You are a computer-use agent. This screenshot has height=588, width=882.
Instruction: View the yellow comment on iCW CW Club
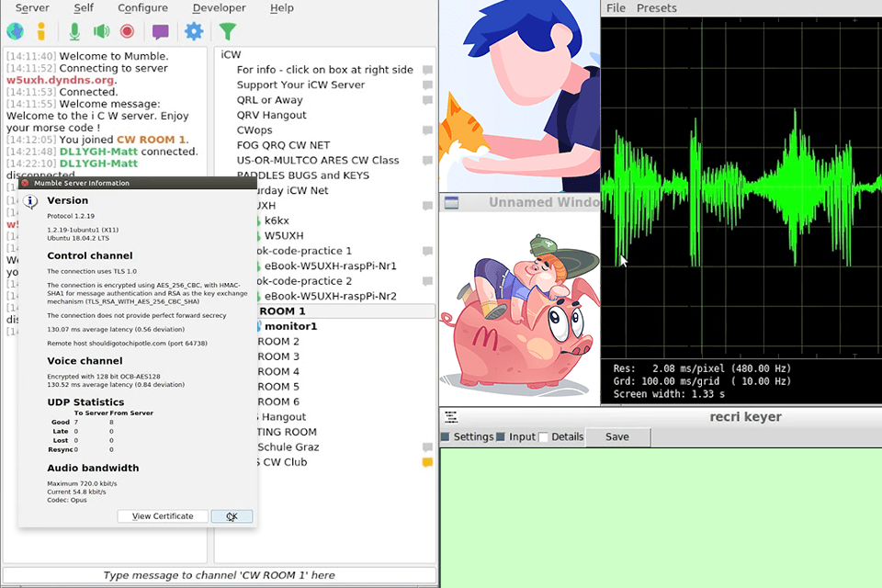click(426, 462)
